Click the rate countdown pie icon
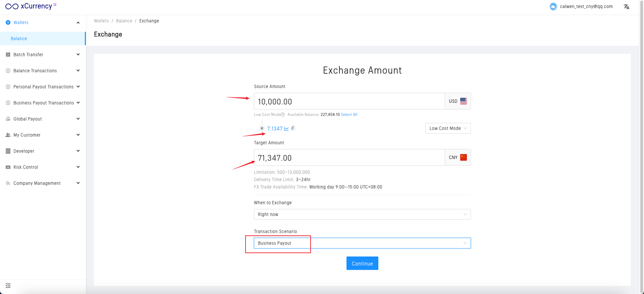The image size is (644, 294). click(x=293, y=128)
